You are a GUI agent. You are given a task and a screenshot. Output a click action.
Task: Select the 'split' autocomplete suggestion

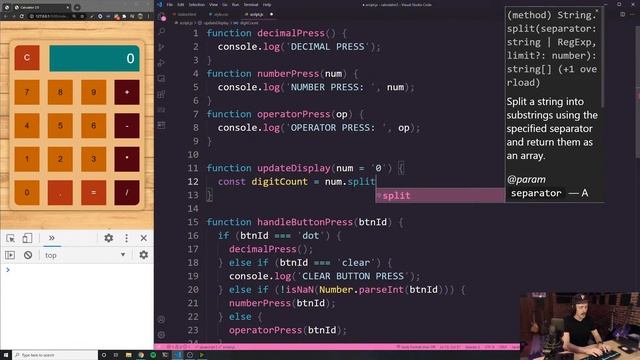pos(440,196)
